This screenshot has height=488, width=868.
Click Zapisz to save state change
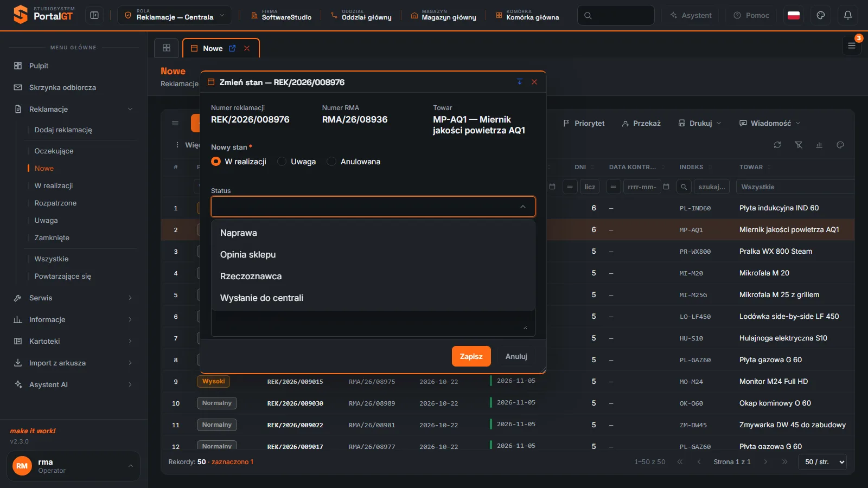[x=471, y=356]
